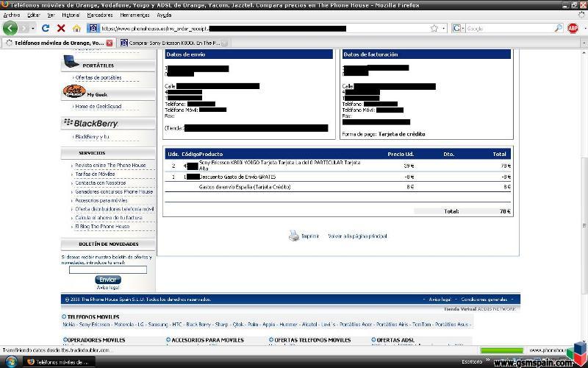
Task: Open Ofertas de portátiles link
Action: tap(98, 77)
